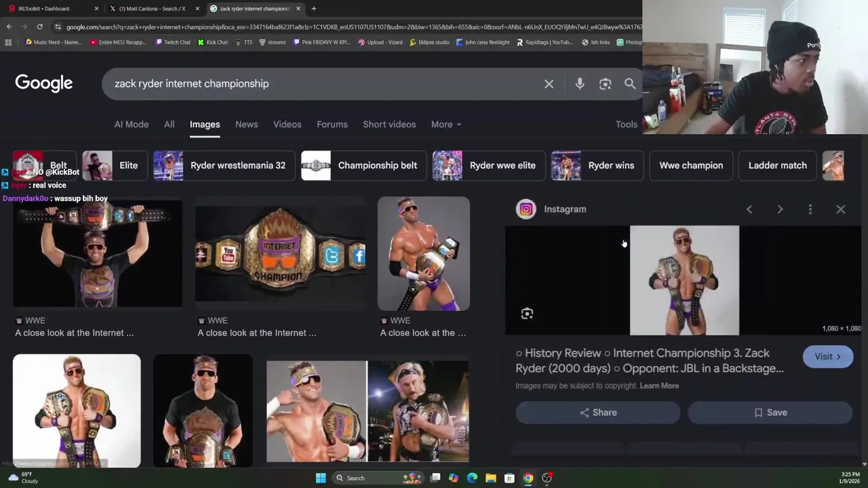
Task: Go to the Google logo homepage
Action: pyautogui.click(x=44, y=83)
